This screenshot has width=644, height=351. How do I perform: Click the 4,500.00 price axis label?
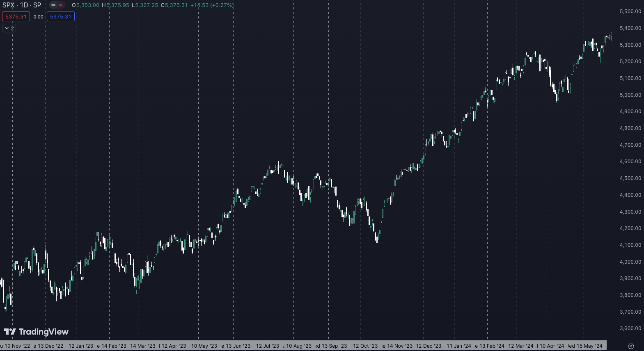pyautogui.click(x=630, y=178)
